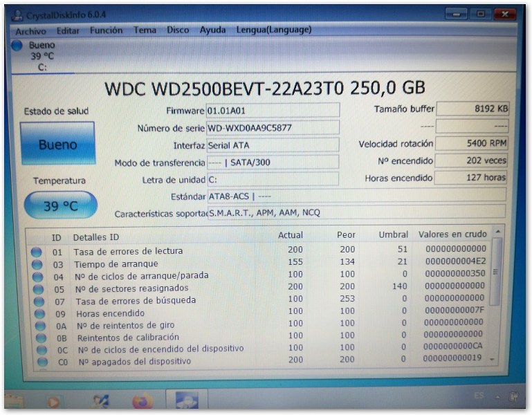Click raw value 00000000007F
532x415 pixels.
coord(455,310)
